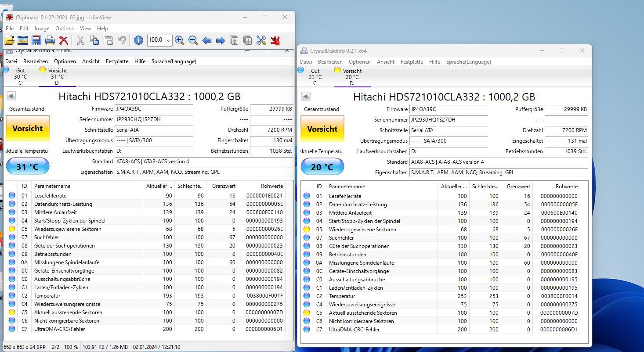Screen dimensions: 644x352
Task: Click the Zoom in magnifier icon
Action: coord(179,40)
